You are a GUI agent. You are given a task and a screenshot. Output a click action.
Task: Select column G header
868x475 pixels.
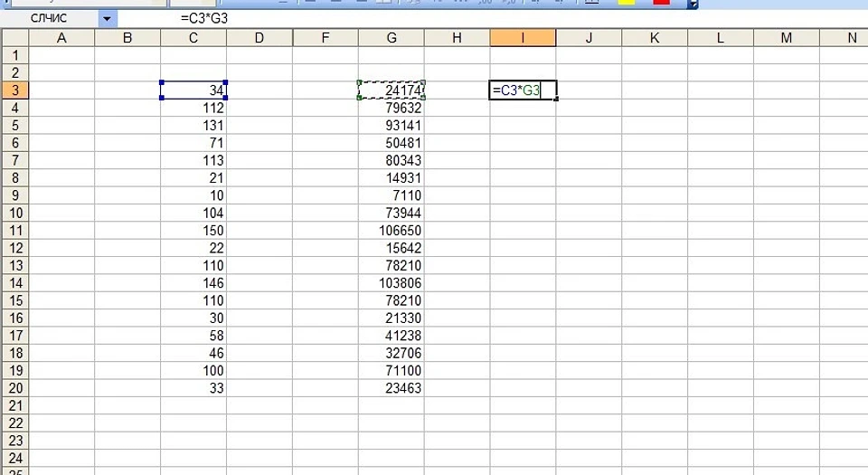coord(392,37)
